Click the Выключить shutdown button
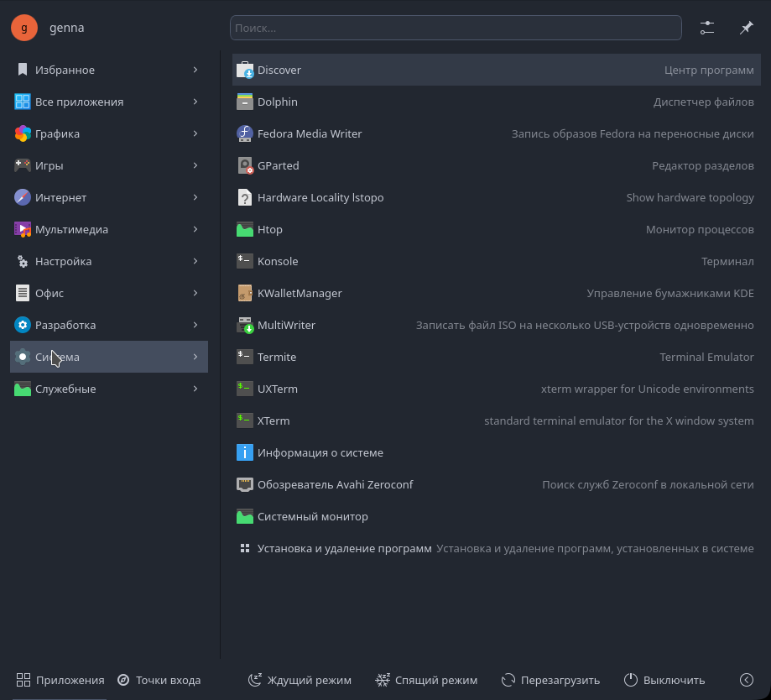The height and width of the screenshot is (700, 771). tap(664, 681)
